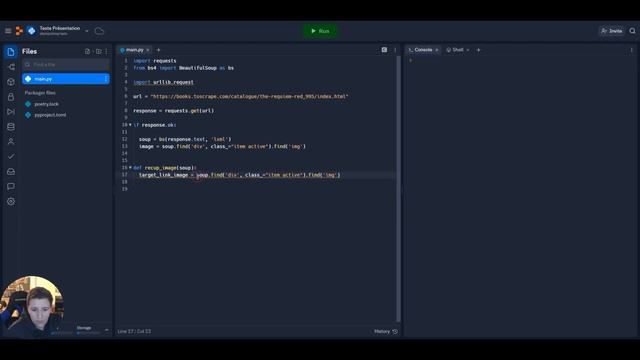Add a new tab in console pane
Image resolution: width=640 pixels, height=360 pixels.
(479, 50)
